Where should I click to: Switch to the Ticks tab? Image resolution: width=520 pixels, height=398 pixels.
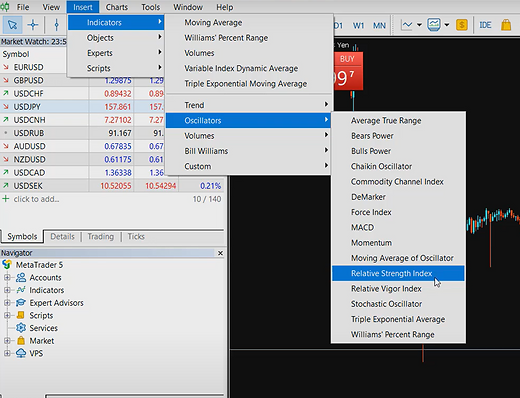tap(136, 236)
